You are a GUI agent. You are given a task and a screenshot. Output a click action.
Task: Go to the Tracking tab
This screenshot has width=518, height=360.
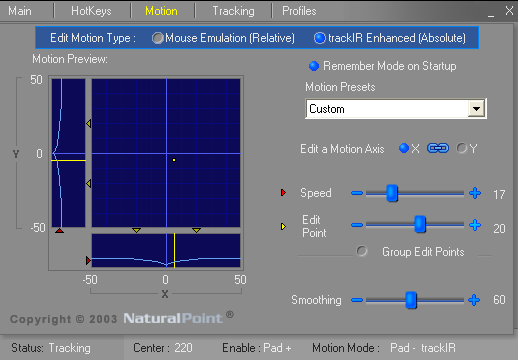coord(233,11)
